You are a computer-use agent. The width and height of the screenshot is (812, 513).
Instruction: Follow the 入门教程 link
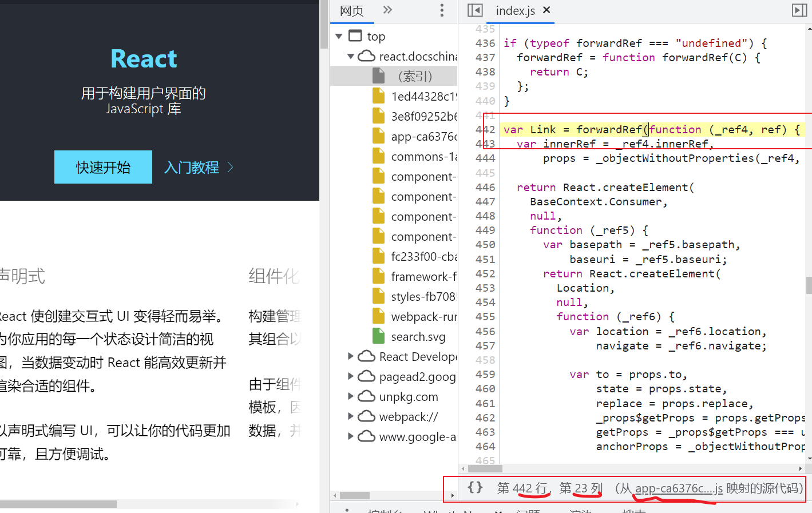click(x=199, y=167)
